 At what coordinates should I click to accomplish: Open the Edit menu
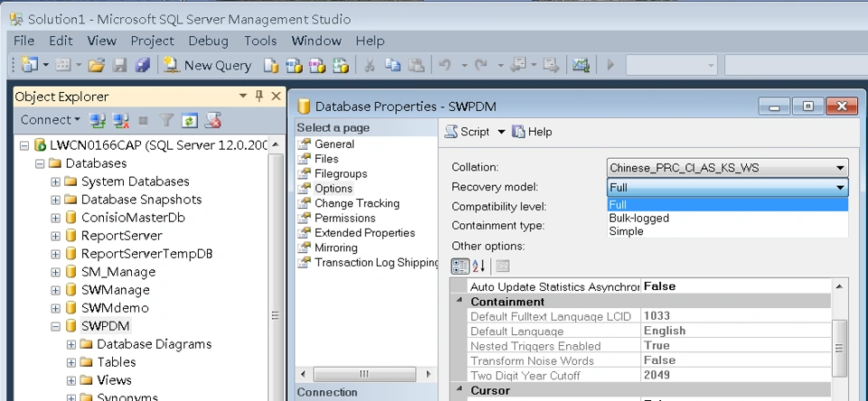(61, 41)
